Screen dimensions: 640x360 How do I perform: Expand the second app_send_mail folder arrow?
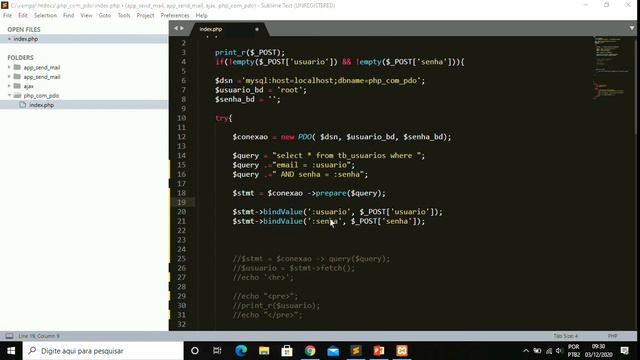[x=9, y=76]
